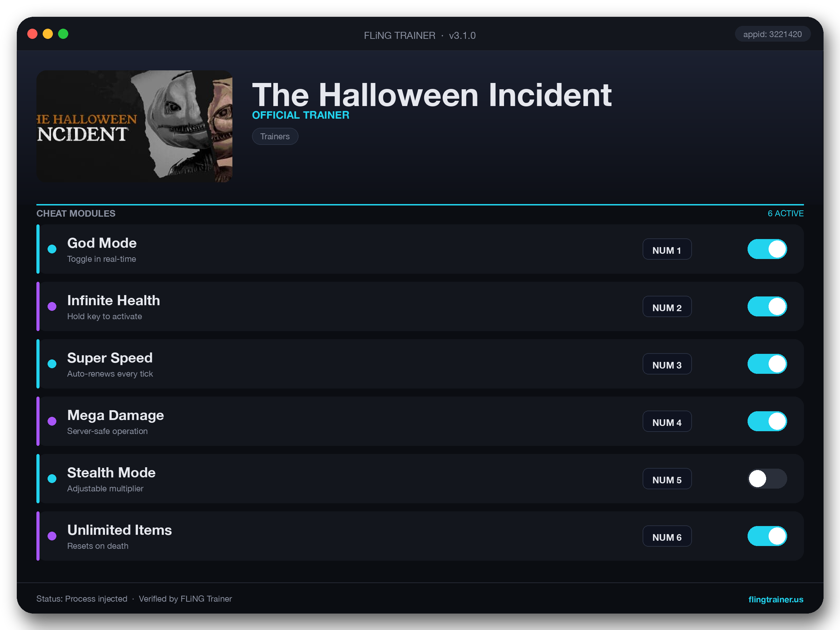The width and height of the screenshot is (840, 630).
Task: Select the Super Speed title
Action: pyautogui.click(x=110, y=358)
